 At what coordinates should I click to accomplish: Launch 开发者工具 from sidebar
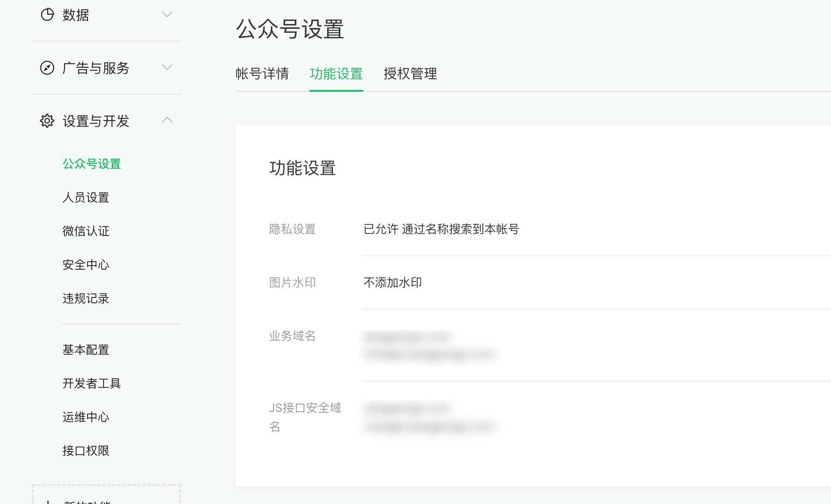(x=92, y=383)
